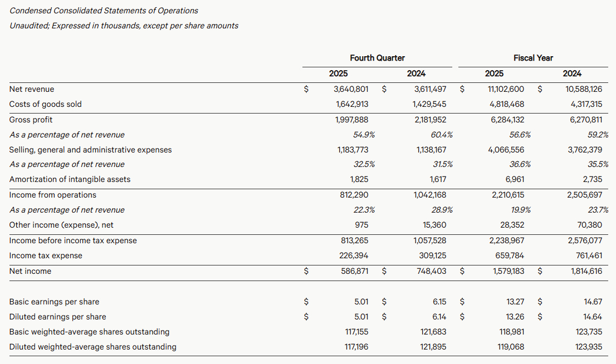Click the 'Basic earnings per share' label
The height and width of the screenshot is (364, 616).
(x=54, y=302)
